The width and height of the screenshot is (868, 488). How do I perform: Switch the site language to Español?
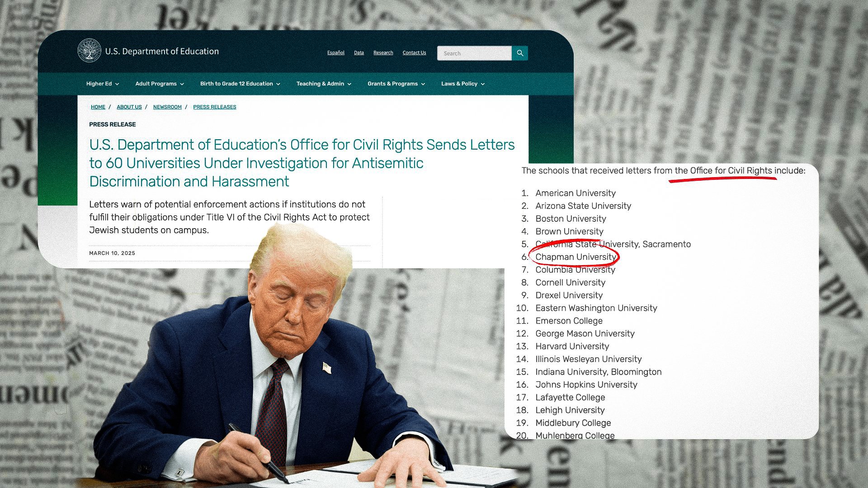pos(336,53)
